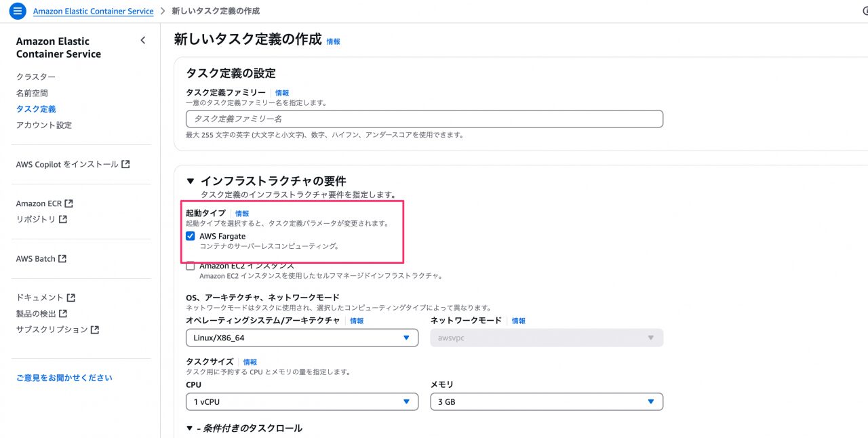Open the hamburger navigation menu
The image size is (868, 438).
click(x=18, y=12)
